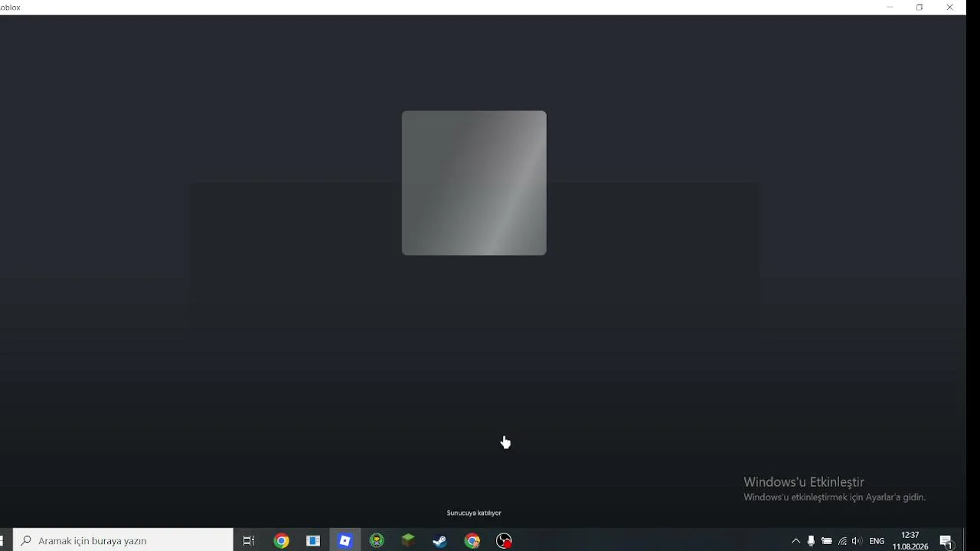Click the Windows search box in taskbar
Viewport: 980px width, 551px height.
point(123,540)
